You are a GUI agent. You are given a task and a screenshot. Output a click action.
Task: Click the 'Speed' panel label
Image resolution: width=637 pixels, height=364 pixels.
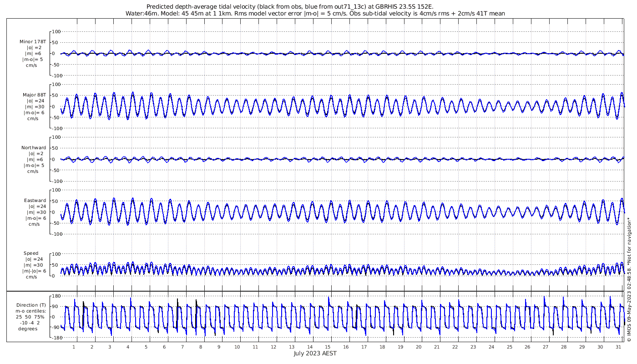click(31, 253)
